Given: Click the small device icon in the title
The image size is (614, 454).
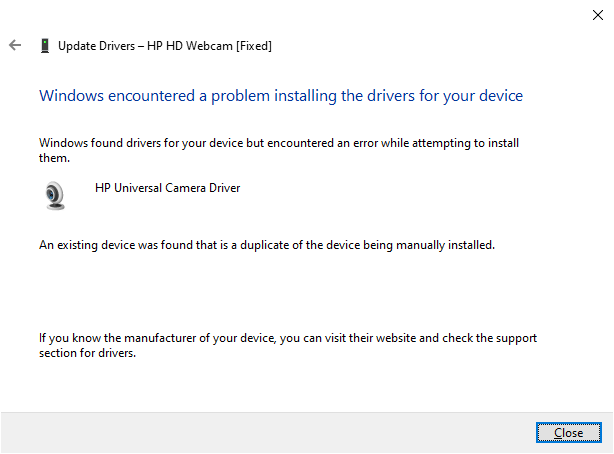Looking at the screenshot, I should pos(44,46).
